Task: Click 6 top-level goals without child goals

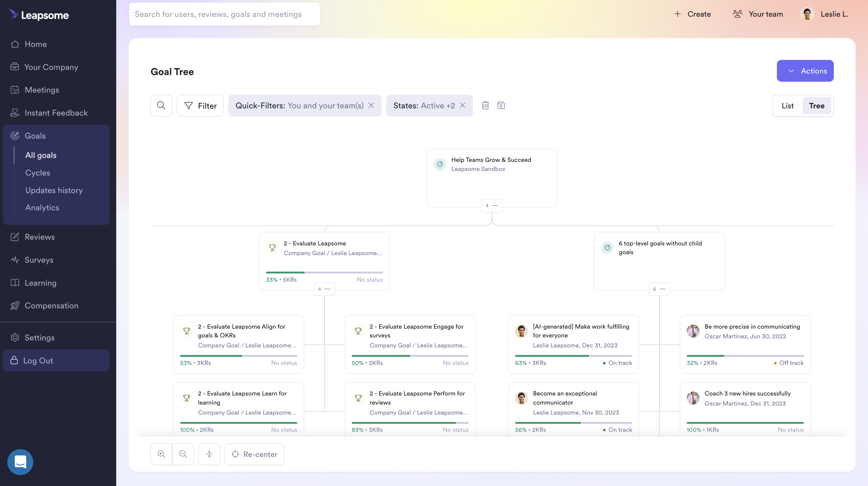Action: pos(659,261)
